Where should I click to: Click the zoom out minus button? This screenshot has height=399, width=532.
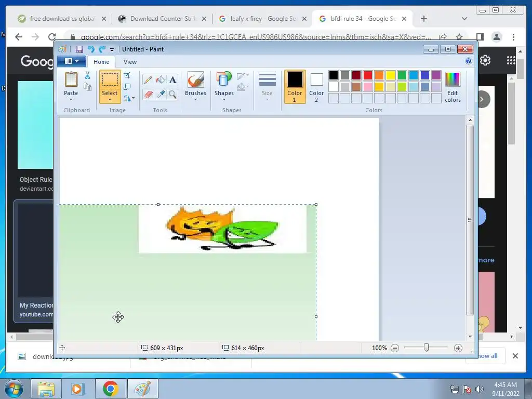[x=395, y=348]
